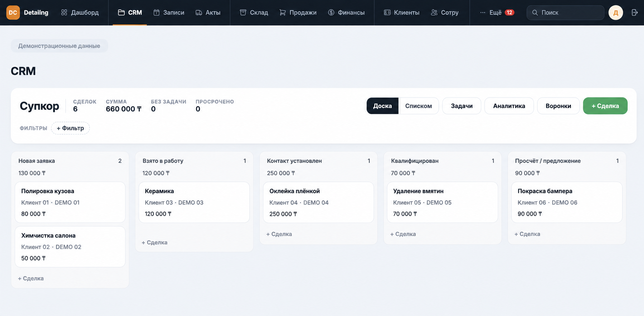Click the Квалифицирован column header

415,161
